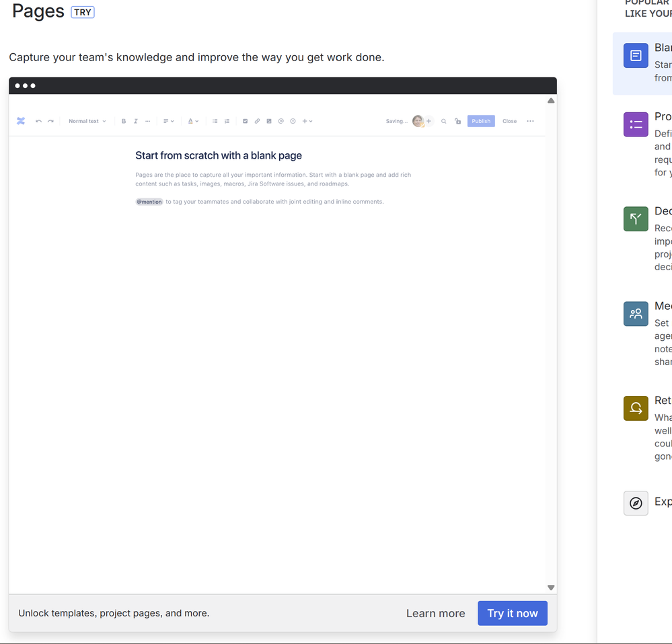The height and width of the screenshot is (644, 672).
Task: Open the more formatting options menu
Action: tap(148, 121)
